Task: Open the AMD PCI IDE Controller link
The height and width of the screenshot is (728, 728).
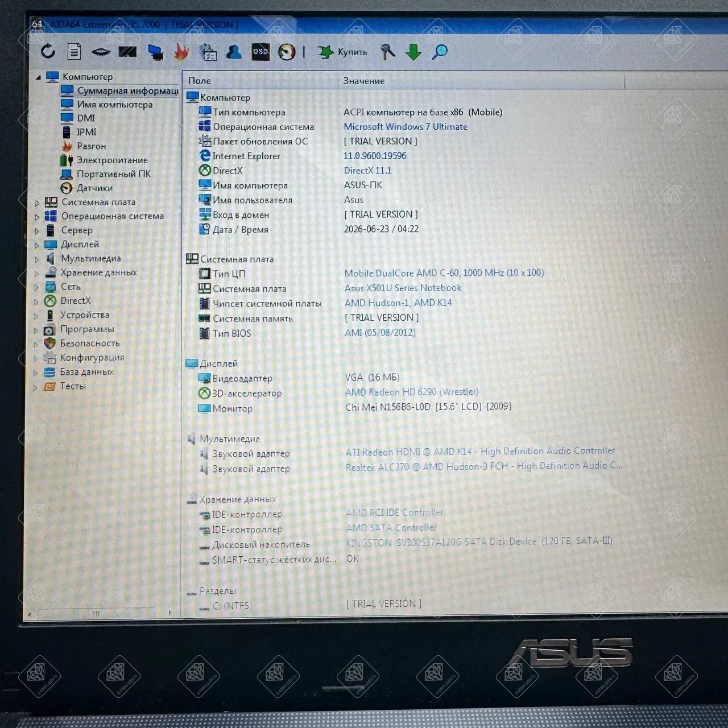Action: tap(395, 512)
